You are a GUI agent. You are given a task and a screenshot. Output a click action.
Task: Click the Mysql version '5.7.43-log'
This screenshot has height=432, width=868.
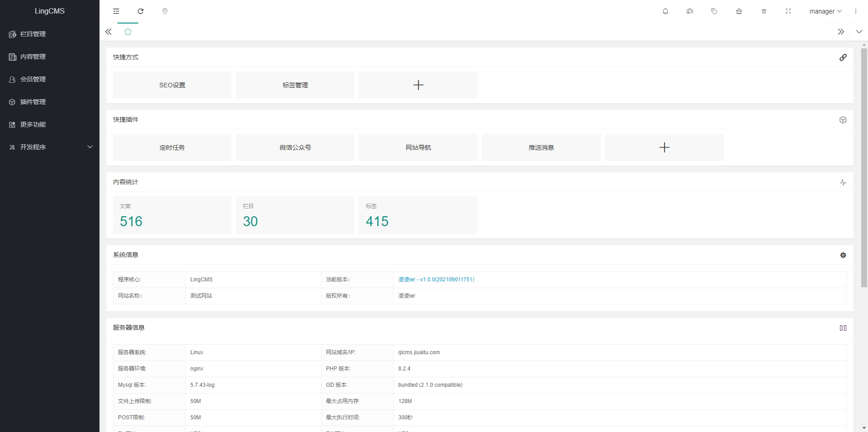click(203, 385)
